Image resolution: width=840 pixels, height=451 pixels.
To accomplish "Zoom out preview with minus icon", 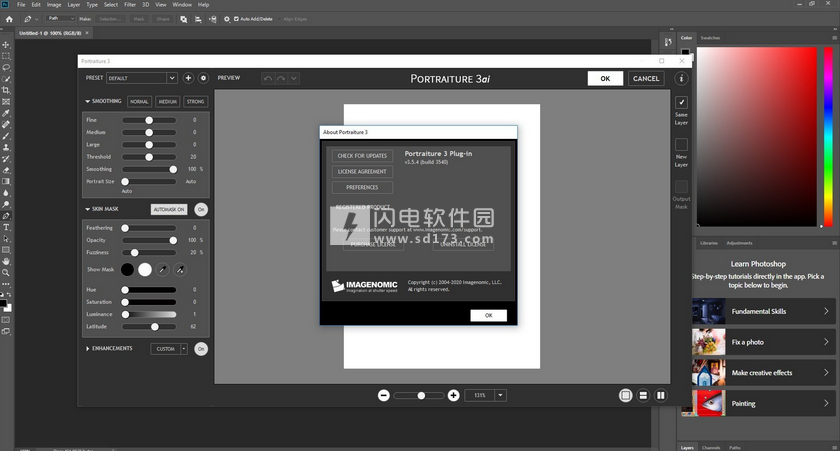I will [x=384, y=395].
